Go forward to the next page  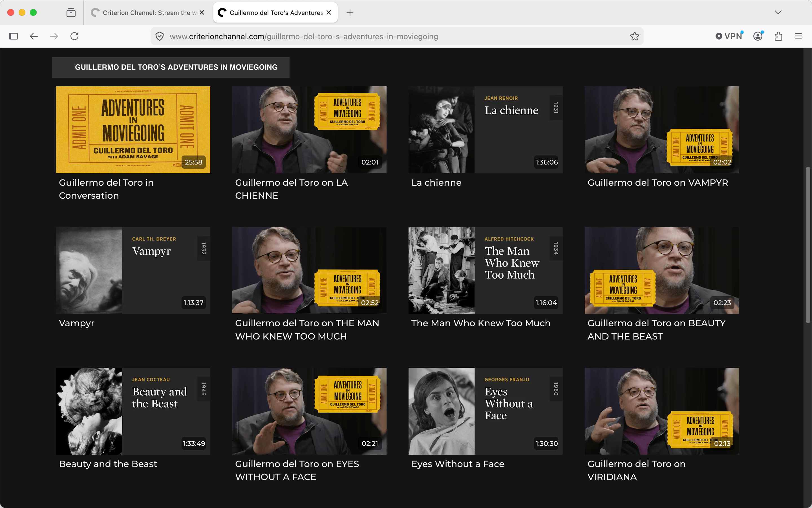tap(54, 36)
